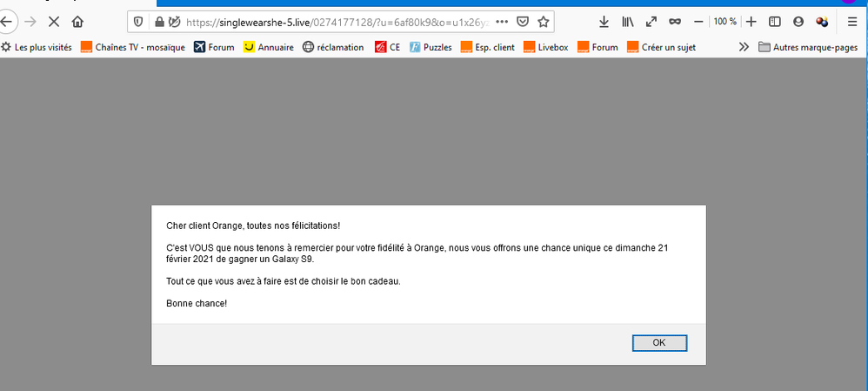
Task: Bookmark this page with the star
Action: (x=543, y=22)
